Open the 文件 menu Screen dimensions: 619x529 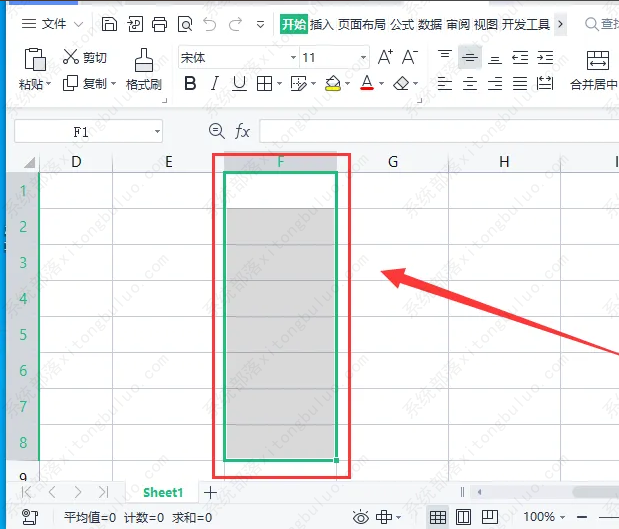coord(53,24)
